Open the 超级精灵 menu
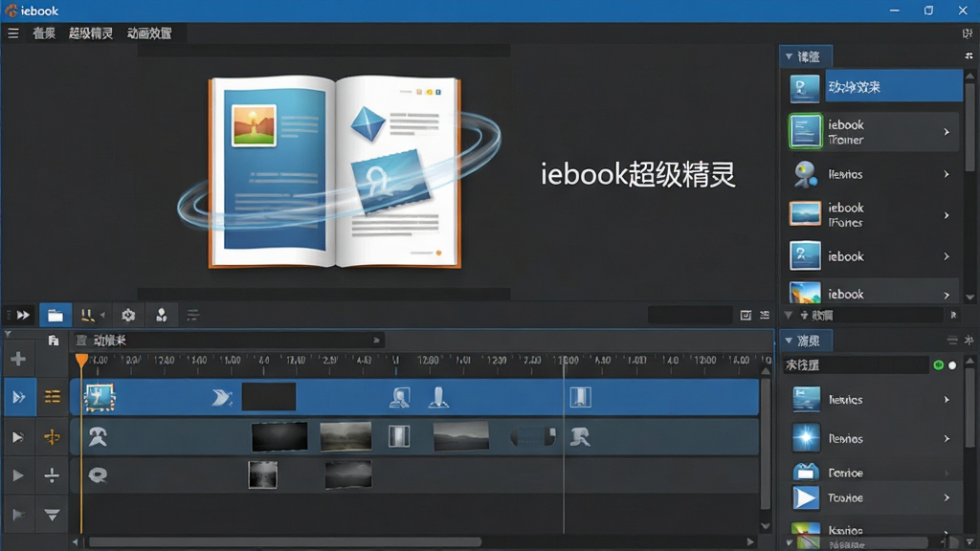 coord(91,33)
